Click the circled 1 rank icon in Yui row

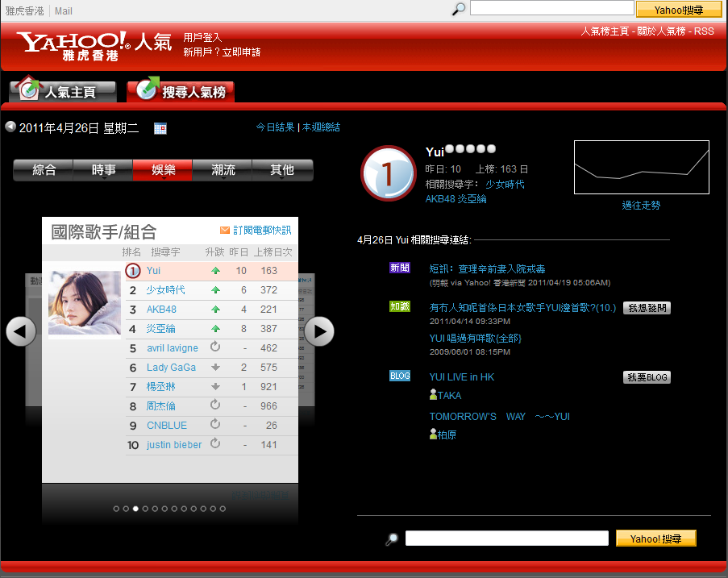pyautogui.click(x=133, y=271)
